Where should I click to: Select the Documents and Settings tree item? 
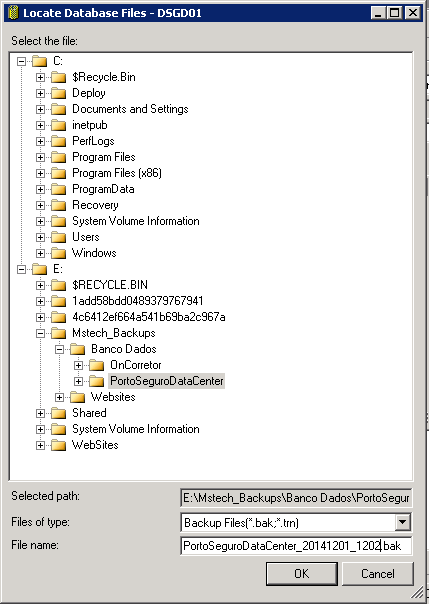tap(130, 109)
